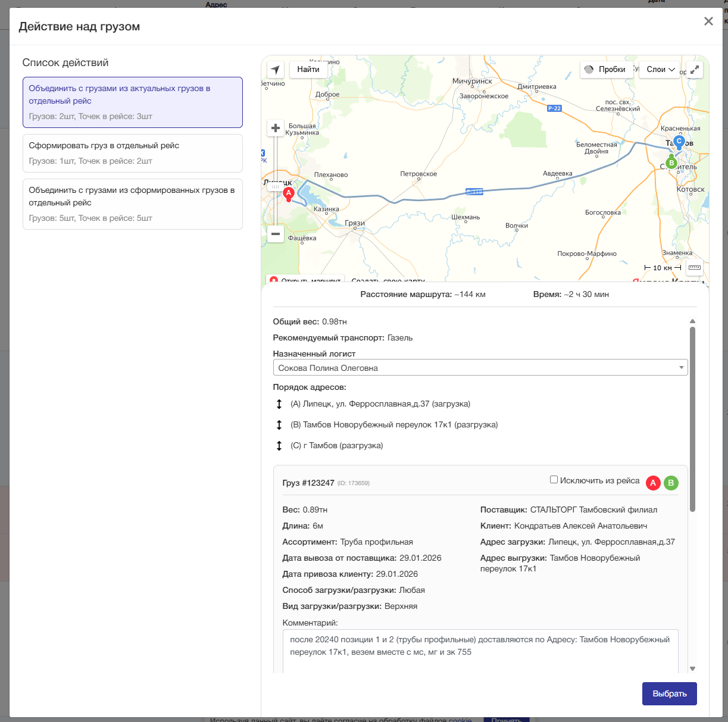Click the Найти search button on map
The height and width of the screenshot is (722, 728).
(308, 70)
